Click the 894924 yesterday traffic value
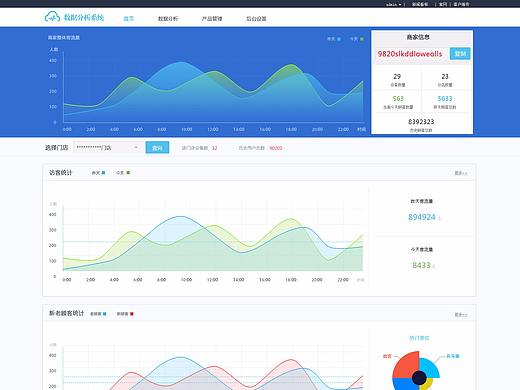 [422, 217]
